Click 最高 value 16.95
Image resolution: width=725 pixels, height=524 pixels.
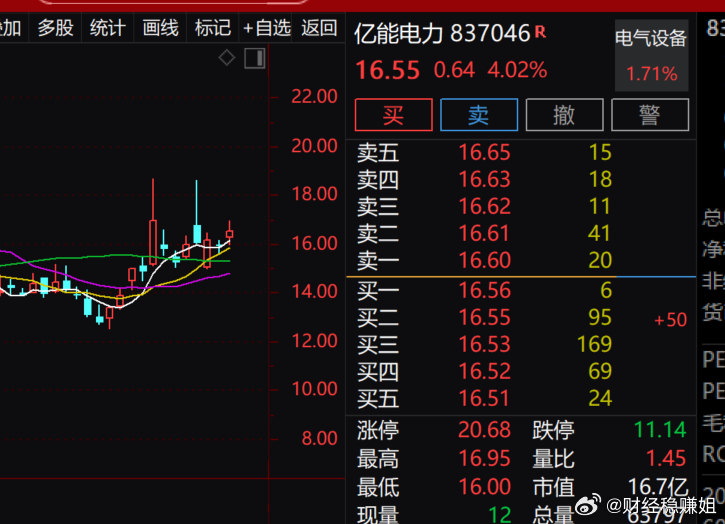pyautogui.click(x=485, y=458)
